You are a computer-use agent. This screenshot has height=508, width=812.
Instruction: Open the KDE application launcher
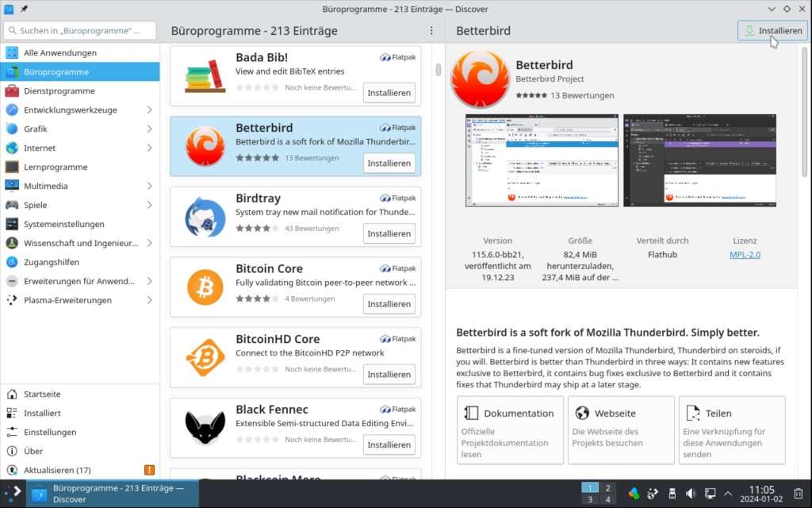pos(13,493)
